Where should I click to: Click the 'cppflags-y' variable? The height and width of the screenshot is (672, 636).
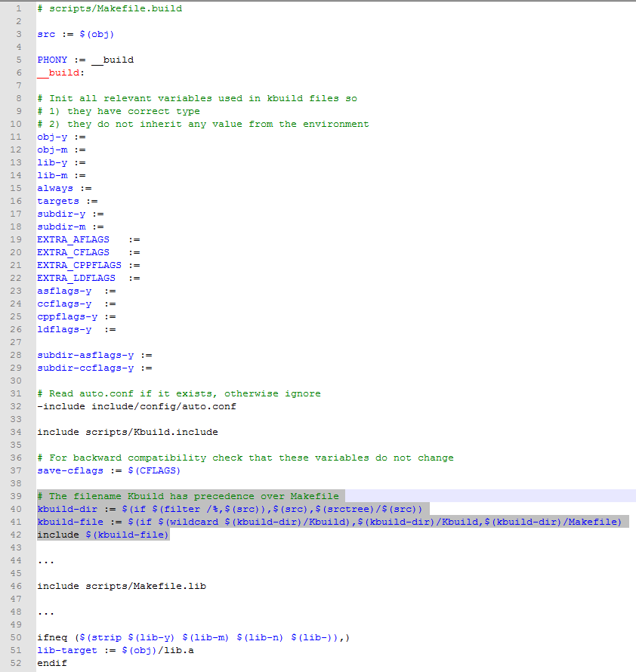[67, 316]
